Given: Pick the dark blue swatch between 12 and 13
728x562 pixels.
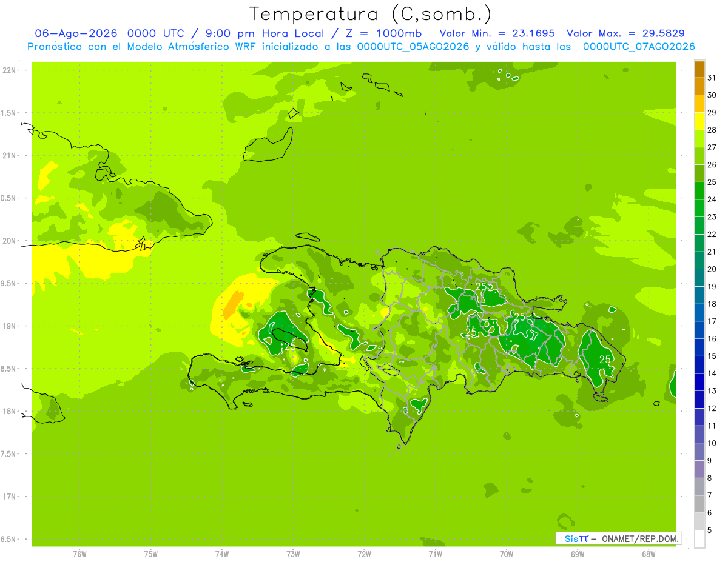Looking at the screenshot, I should pos(699,400).
